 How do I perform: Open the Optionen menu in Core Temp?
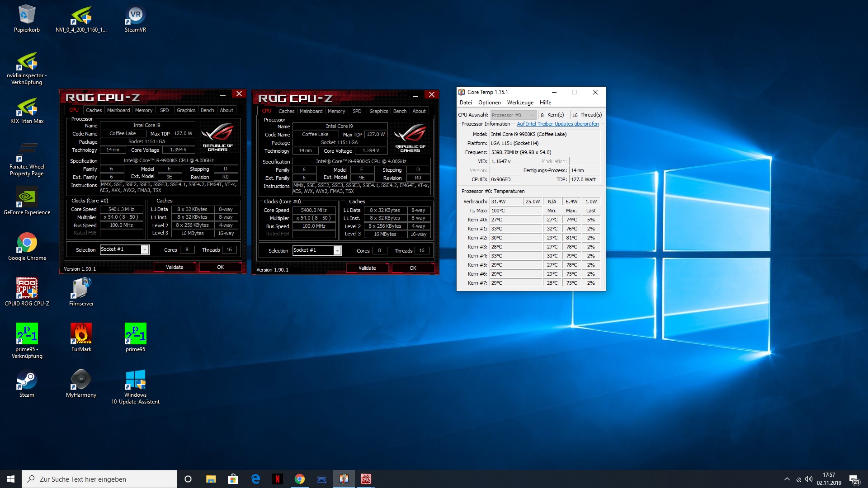tap(489, 103)
